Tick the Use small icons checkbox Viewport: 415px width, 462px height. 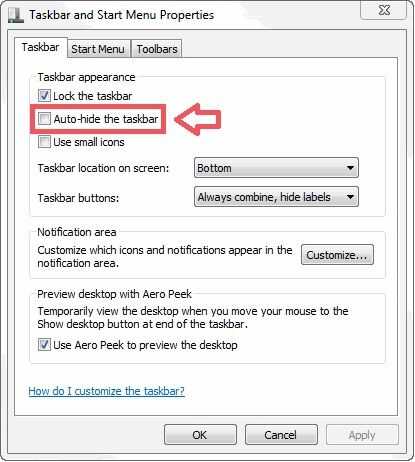coord(44,142)
